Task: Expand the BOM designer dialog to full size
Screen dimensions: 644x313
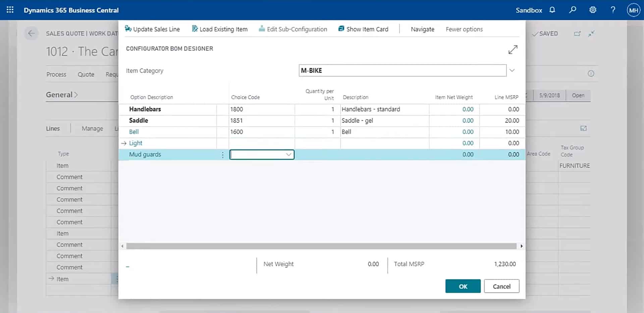Action: [513, 50]
